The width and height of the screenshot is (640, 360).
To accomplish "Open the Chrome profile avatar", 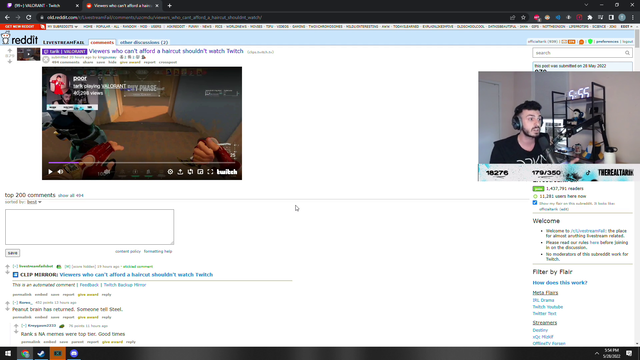I will point(622,18).
